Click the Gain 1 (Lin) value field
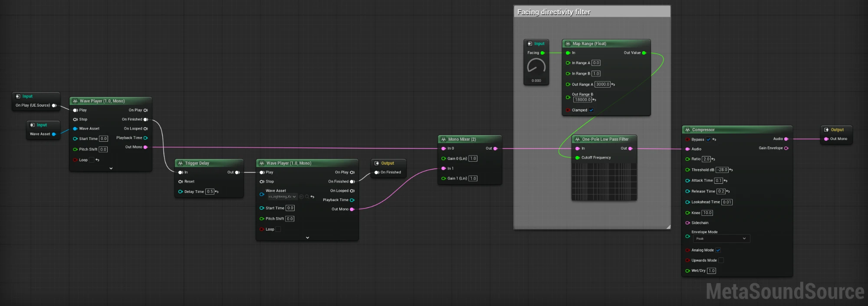Viewport: 868px width, 306px height. tap(473, 179)
